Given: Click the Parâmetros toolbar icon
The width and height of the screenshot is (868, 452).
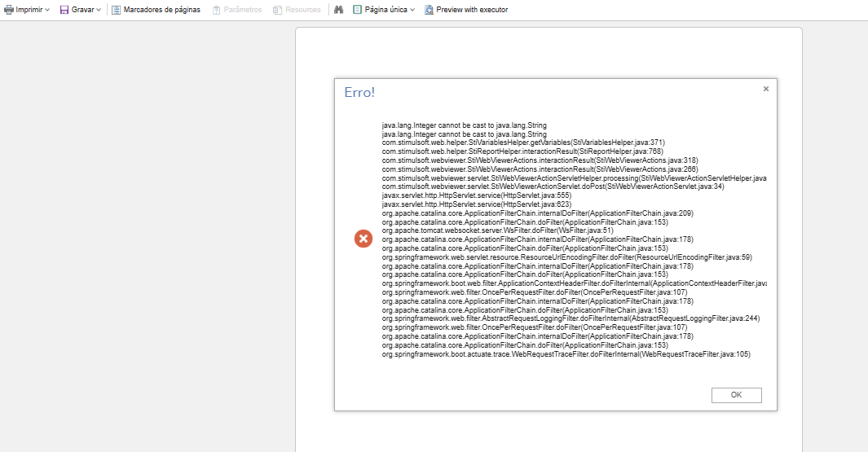Looking at the screenshot, I should [217, 10].
